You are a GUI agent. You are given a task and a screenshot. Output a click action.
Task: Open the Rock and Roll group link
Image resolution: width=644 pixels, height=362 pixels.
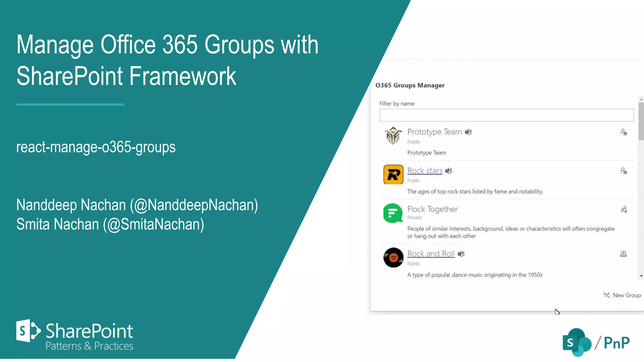pos(431,254)
